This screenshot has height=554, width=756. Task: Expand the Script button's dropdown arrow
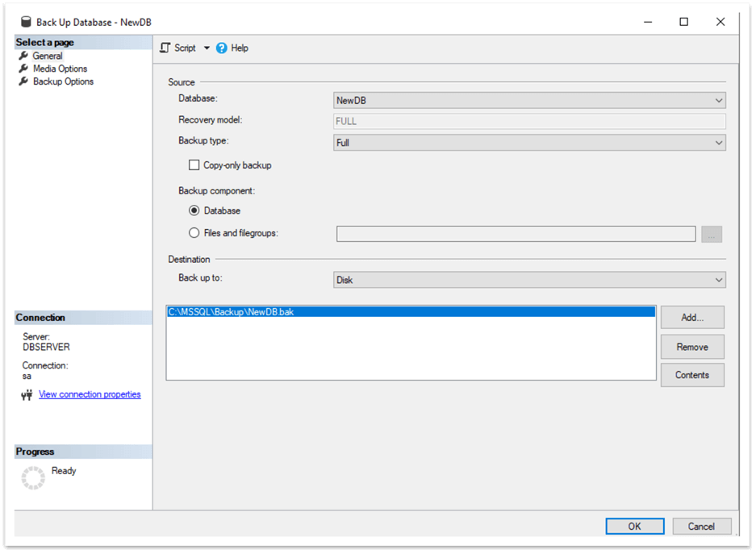(207, 48)
